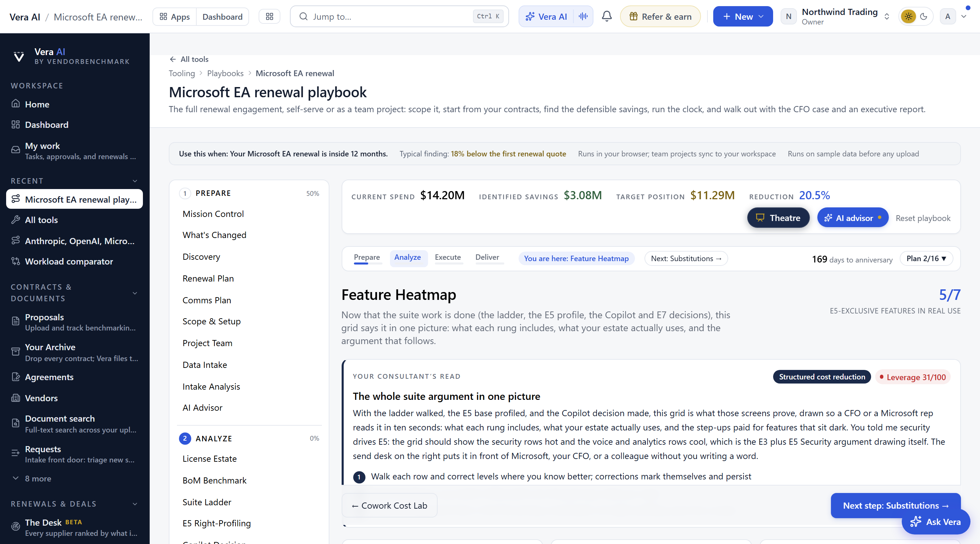Collapse the Recent section in sidebar
The height and width of the screenshot is (544, 980).
(135, 181)
